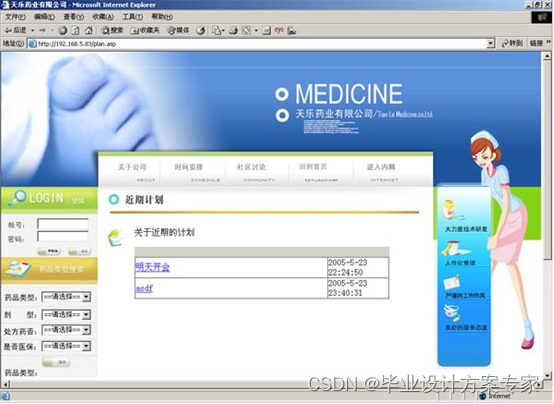Click the 2005-5-23 23:40:31 date cell
The image size is (554, 404).
point(358,288)
